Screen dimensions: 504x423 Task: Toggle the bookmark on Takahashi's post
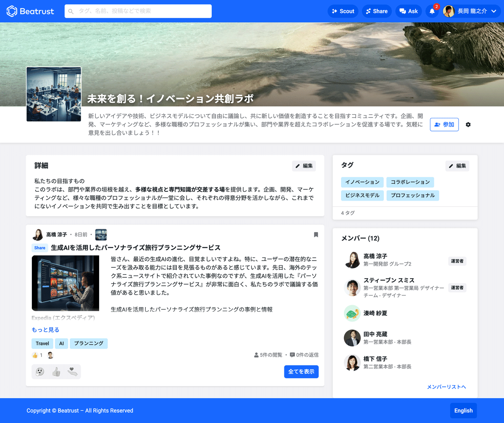coord(316,235)
